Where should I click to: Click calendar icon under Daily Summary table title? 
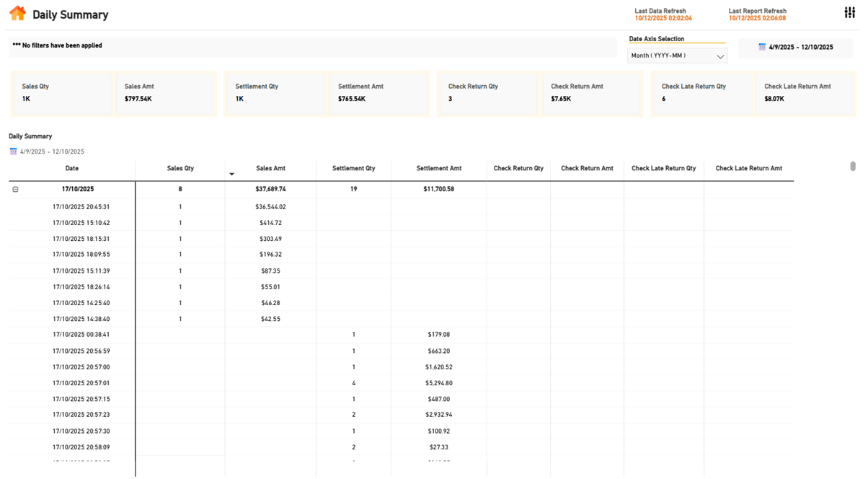click(13, 151)
